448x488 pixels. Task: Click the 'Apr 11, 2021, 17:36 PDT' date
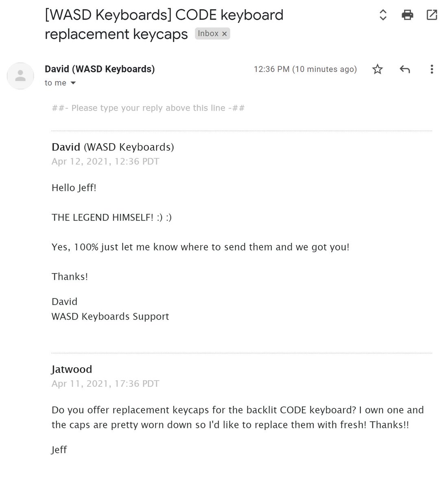tap(105, 383)
